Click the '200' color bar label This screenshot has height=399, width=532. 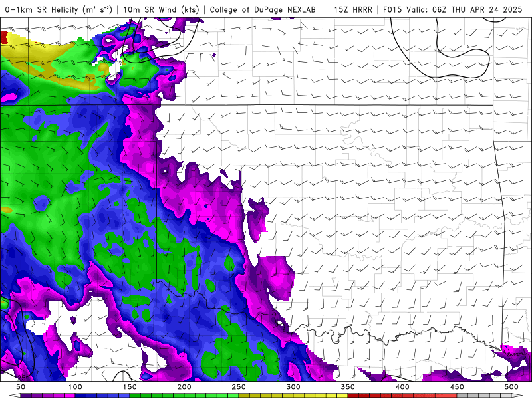point(184,387)
